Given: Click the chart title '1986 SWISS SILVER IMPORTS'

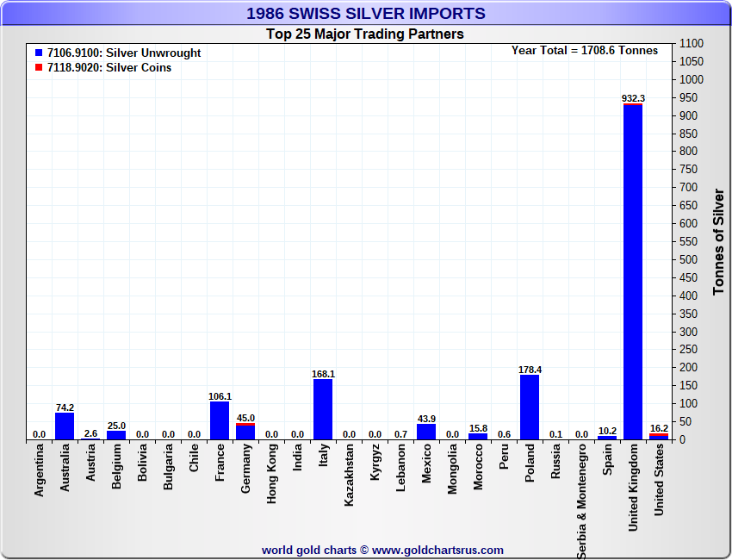Looking at the screenshot, I should point(366,14).
